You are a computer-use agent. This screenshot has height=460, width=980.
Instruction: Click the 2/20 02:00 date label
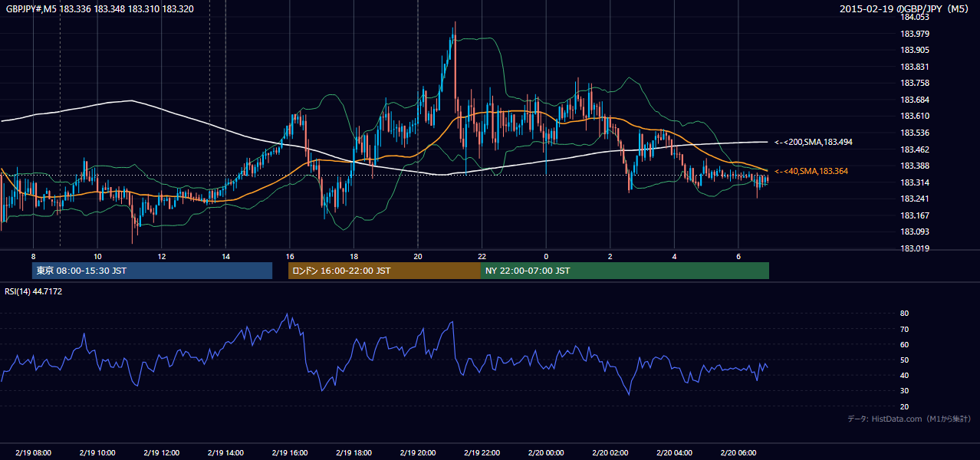[610, 452]
